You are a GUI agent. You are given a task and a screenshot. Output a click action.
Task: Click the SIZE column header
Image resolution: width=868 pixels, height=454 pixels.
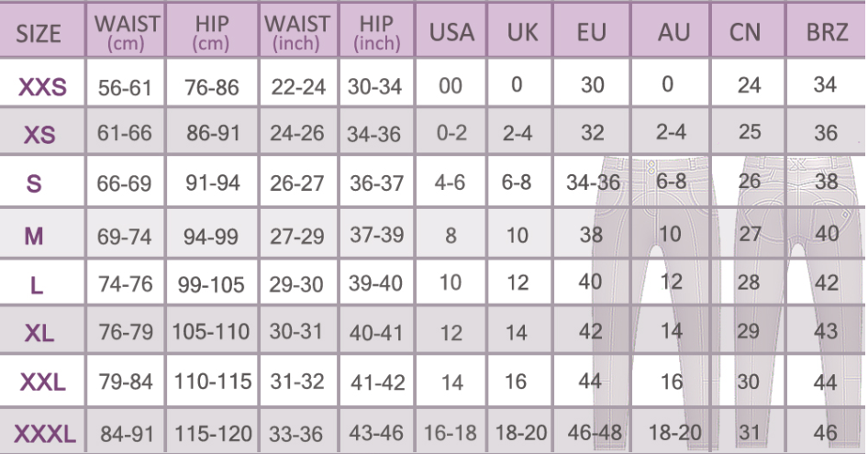(39, 33)
